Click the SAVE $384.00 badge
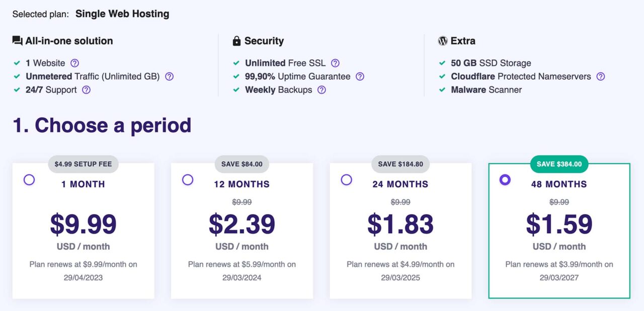This screenshot has width=644, height=311. (x=558, y=164)
